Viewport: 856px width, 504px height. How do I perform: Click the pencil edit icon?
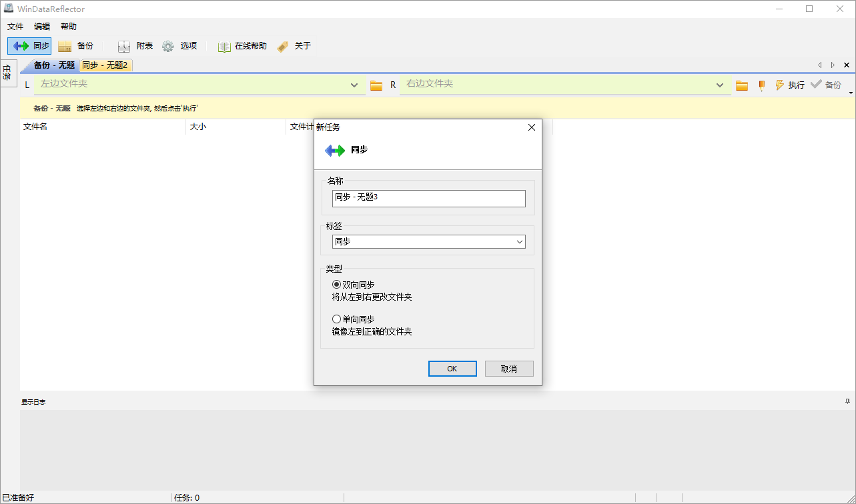click(761, 85)
